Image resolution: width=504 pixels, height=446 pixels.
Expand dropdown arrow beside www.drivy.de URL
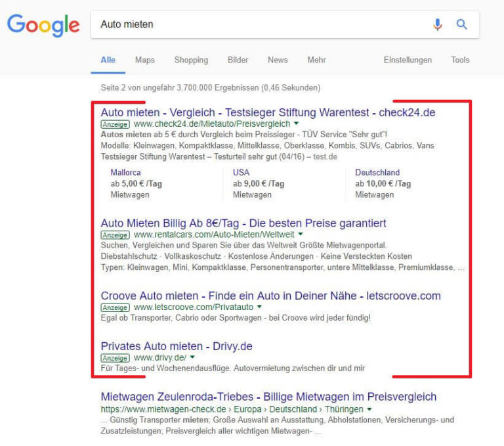pos(192,357)
